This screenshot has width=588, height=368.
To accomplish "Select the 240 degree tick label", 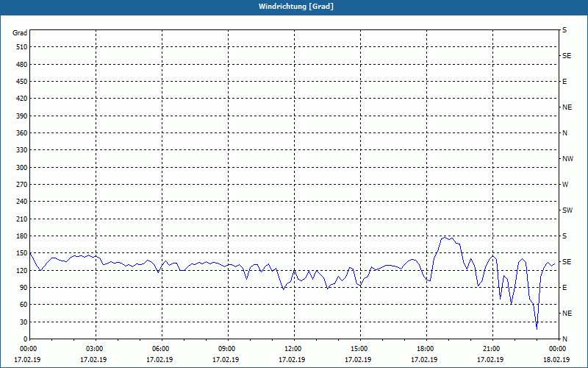I will [22, 202].
